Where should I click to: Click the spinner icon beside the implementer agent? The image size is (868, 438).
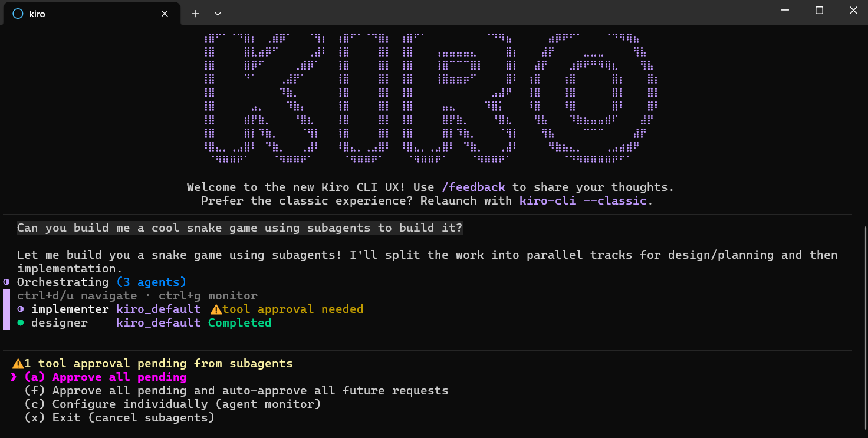coord(22,309)
